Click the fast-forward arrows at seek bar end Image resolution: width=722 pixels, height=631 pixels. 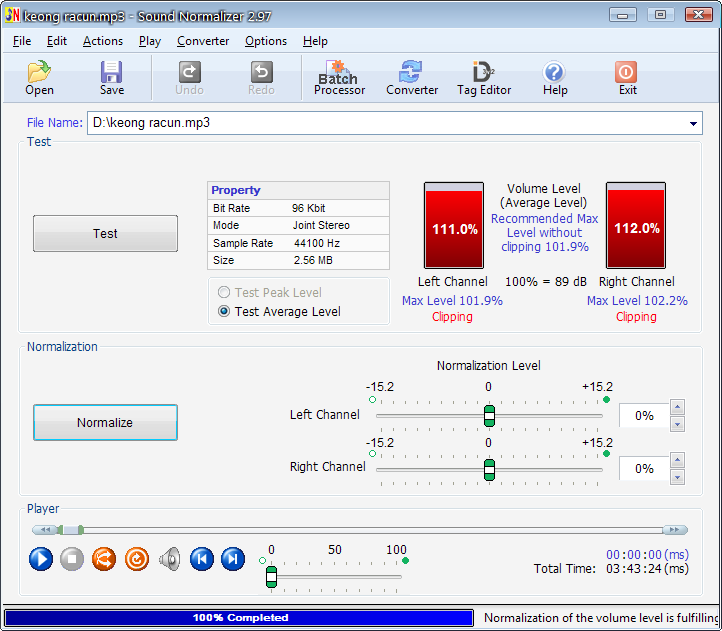[x=675, y=530]
